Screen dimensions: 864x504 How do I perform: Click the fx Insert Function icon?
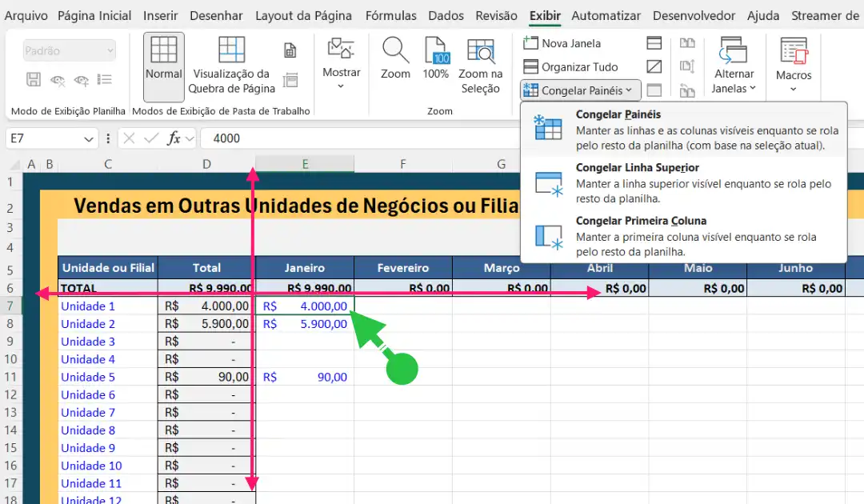pos(175,137)
